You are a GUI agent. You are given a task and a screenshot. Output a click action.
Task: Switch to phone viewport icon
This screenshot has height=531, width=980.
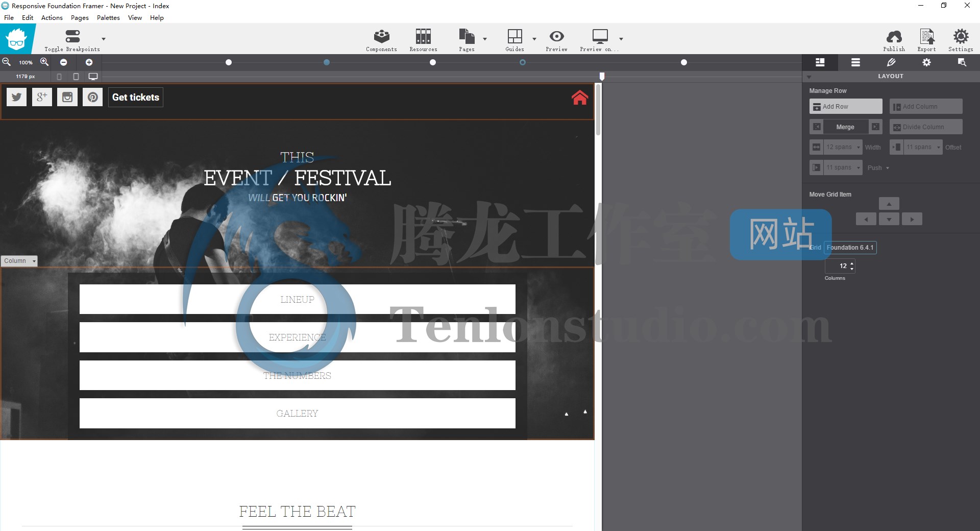[x=59, y=77]
